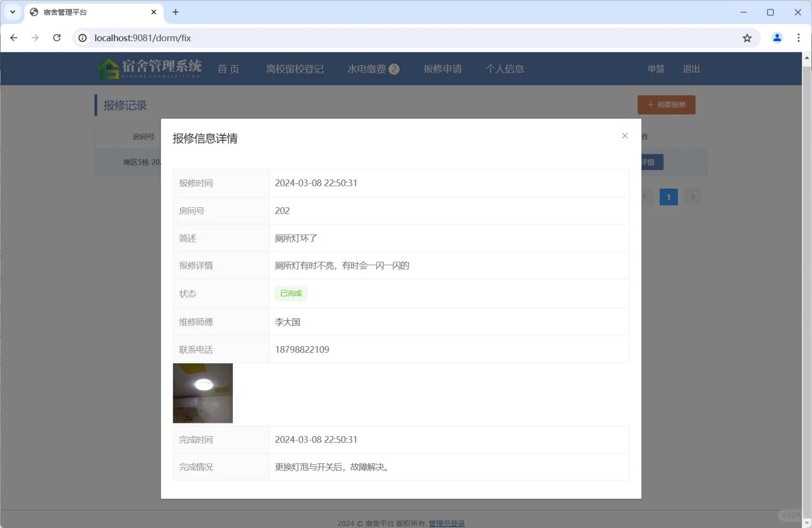Switch to the 个人信息 menu item

point(505,68)
